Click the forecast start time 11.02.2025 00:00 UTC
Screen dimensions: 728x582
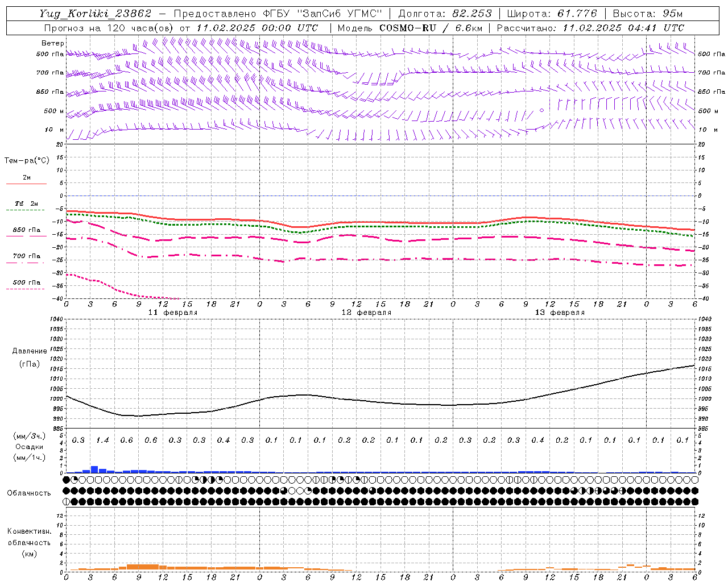pyautogui.click(x=257, y=28)
